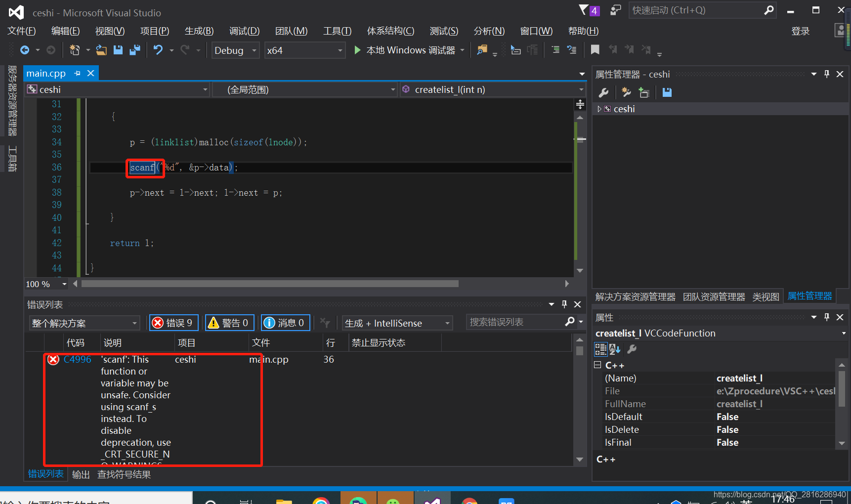Sort properties alphabetically
Viewport: 851px width, 504px height.
pyautogui.click(x=615, y=349)
